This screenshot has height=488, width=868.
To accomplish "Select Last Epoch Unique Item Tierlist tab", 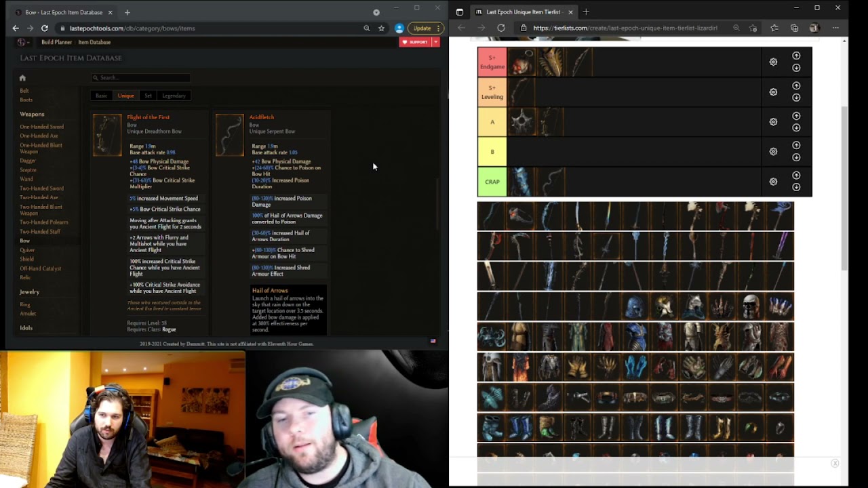I will (x=524, y=12).
